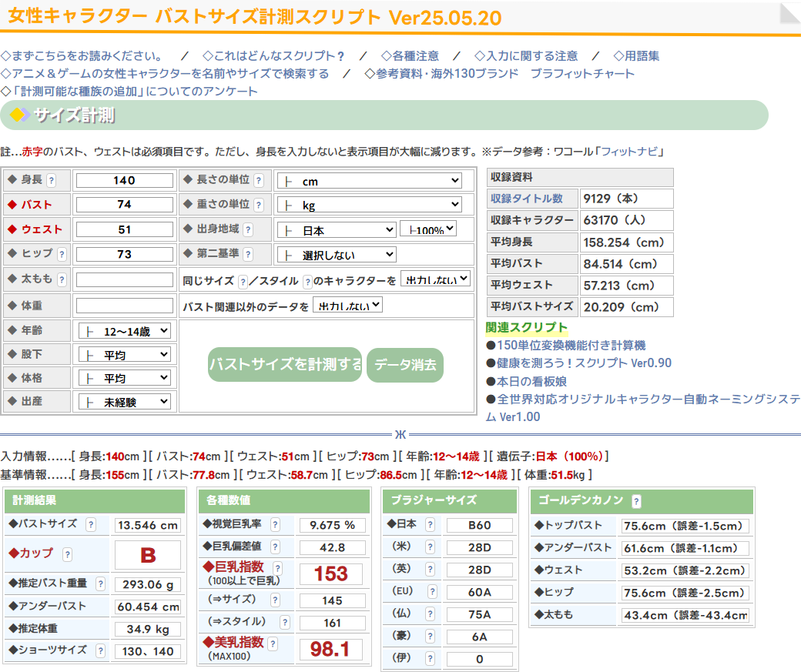Show help for 太もも field label
801x672 pixels.
click(x=62, y=279)
